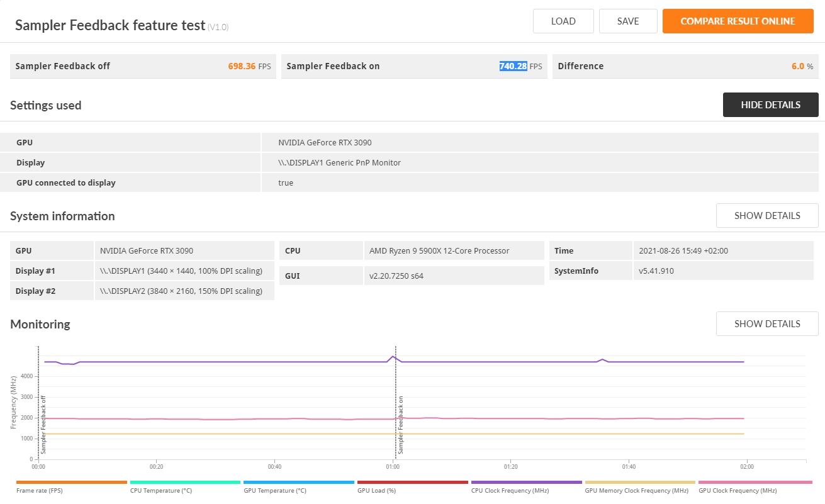Collapse settings with HIDE DETAILS
Image resolution: width=825 pixels, height=504 pixels.
coord(770,105)
